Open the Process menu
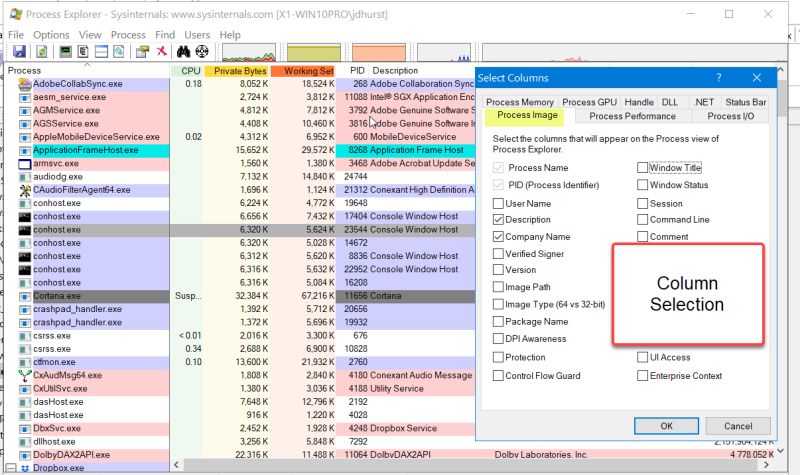 (128, 35)
